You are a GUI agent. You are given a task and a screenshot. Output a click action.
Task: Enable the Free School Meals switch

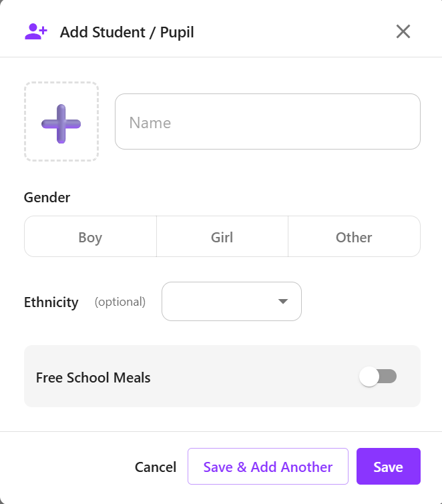378,376
